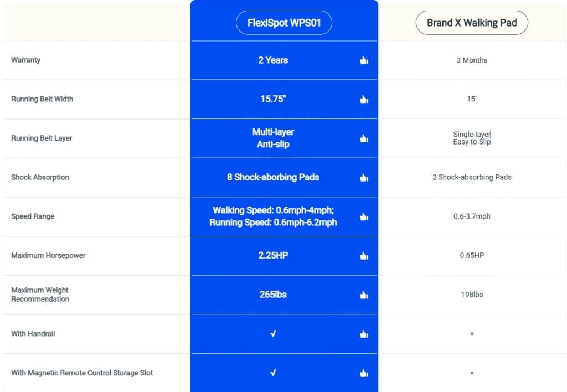Click thumbs-up icon in Magnetic Remote Storage row
This screenshot has width=567, height=392.
pos(364,373)
